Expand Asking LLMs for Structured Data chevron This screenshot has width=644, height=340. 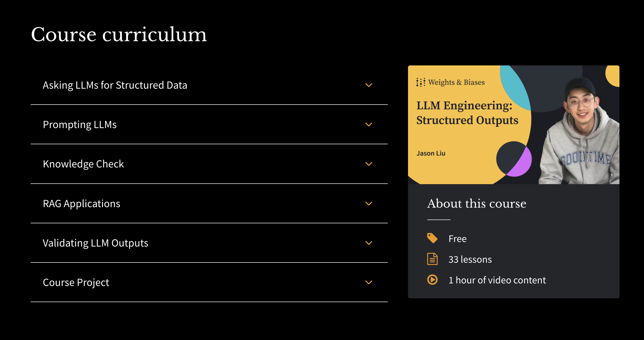click(369, 85)
